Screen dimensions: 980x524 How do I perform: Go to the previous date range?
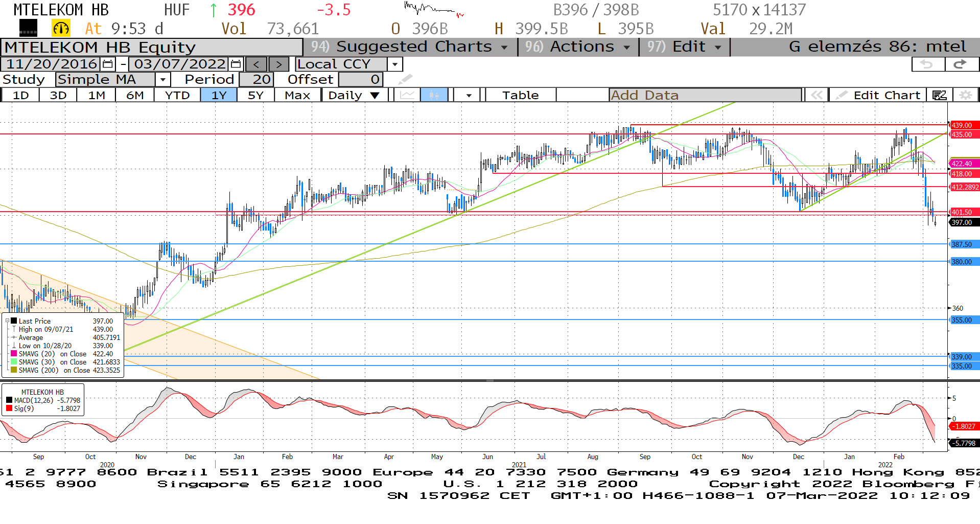coord(256,64)
